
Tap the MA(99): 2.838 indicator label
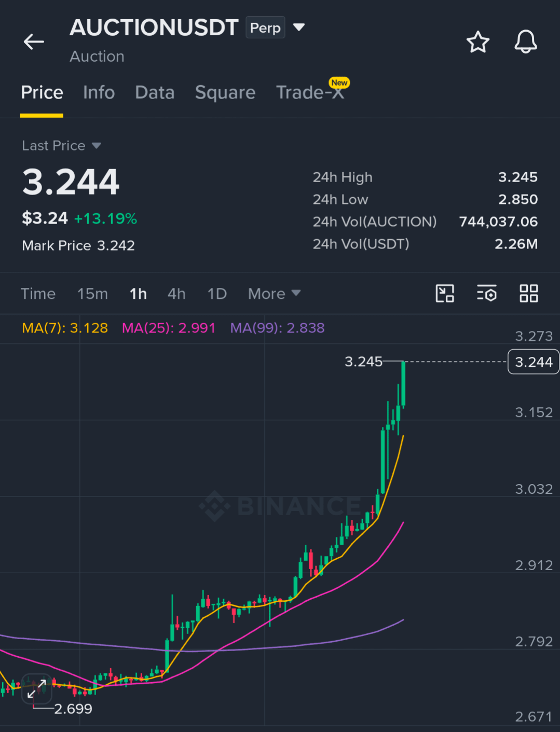278,328
